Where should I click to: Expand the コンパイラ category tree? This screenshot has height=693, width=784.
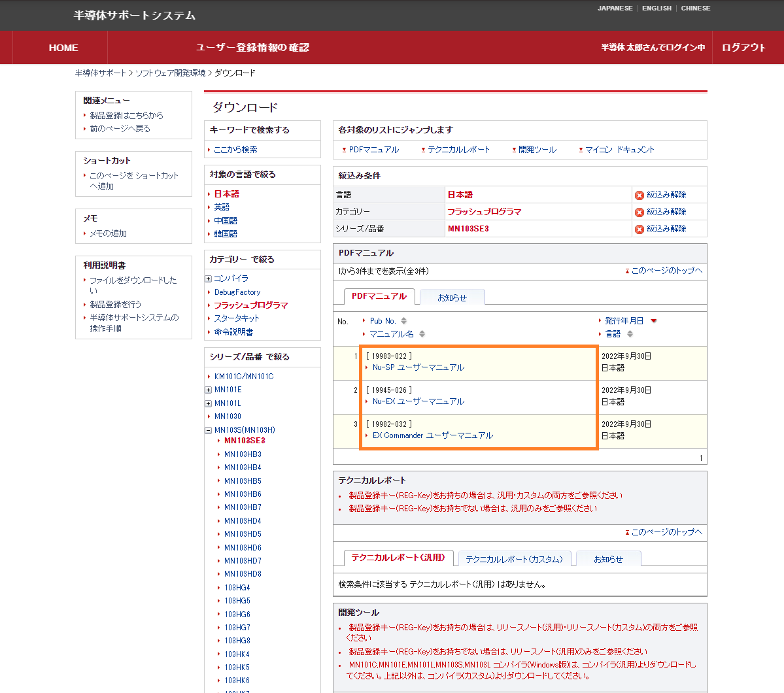coord(209,279)
